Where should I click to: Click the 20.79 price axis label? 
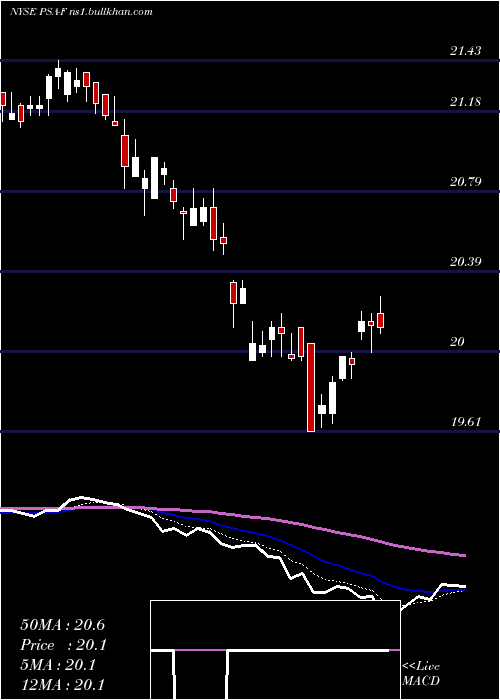coord(466,182)
